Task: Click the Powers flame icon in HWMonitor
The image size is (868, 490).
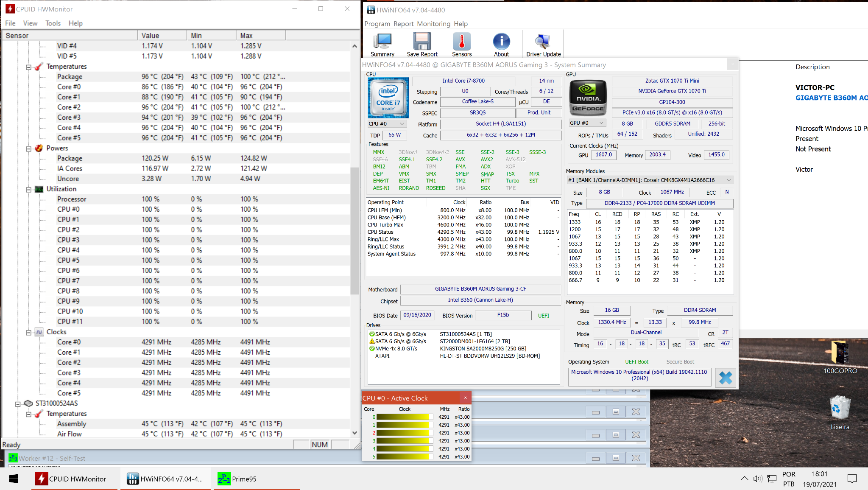Action: [x=39, y=148]
